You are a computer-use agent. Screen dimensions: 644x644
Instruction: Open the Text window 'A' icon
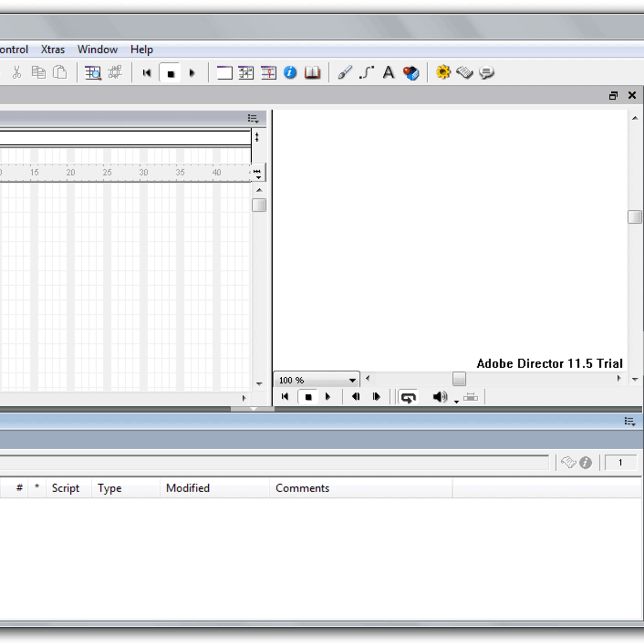[389, 72]
